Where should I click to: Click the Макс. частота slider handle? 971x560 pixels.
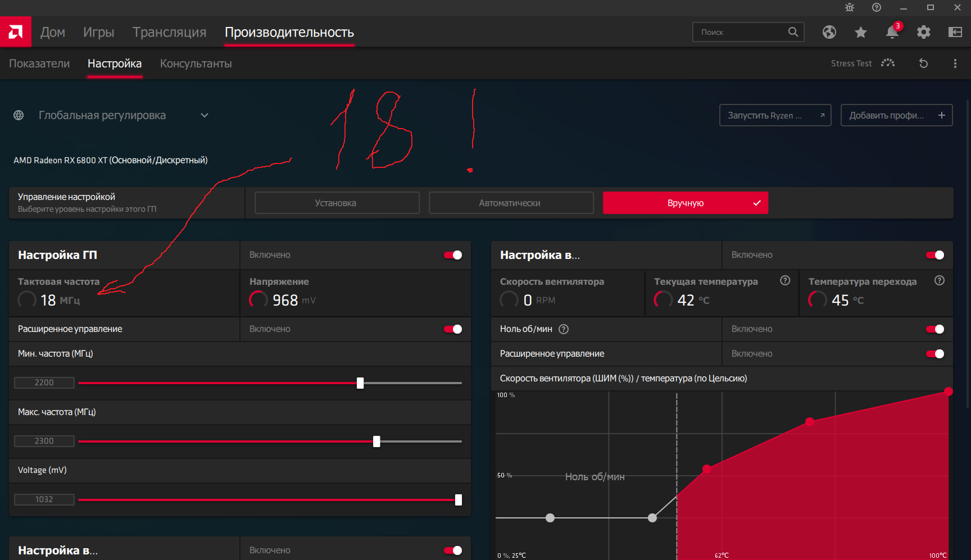click(376, 441)
